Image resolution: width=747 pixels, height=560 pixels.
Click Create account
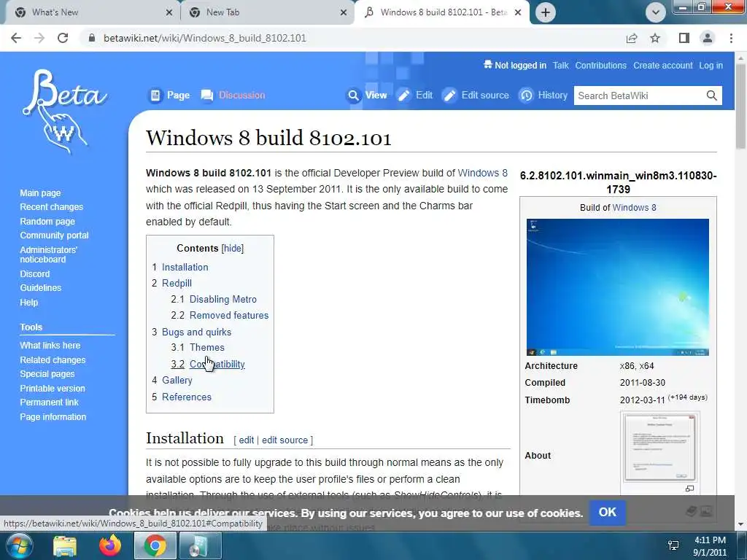click(x=662, y=66)
